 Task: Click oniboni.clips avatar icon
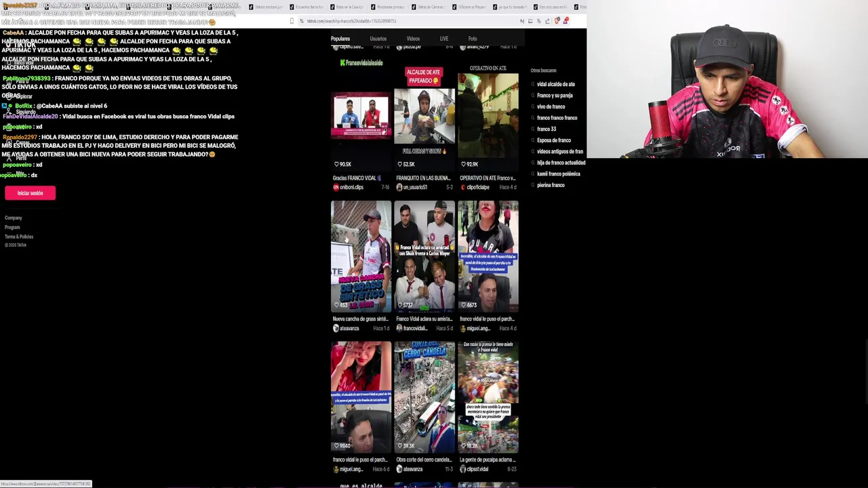(336, 187)
